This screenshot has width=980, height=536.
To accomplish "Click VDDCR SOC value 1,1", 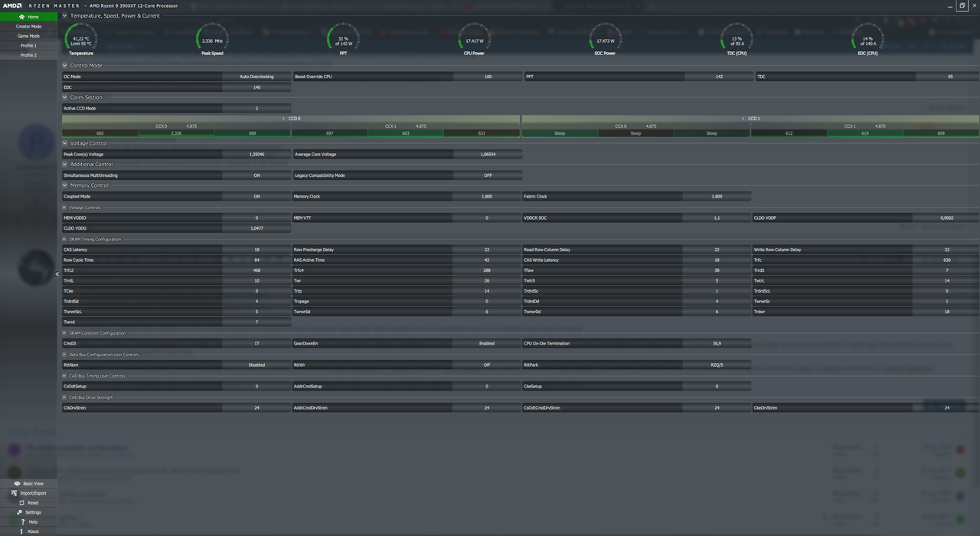I will pyautogui.click(x=717, y=218).
